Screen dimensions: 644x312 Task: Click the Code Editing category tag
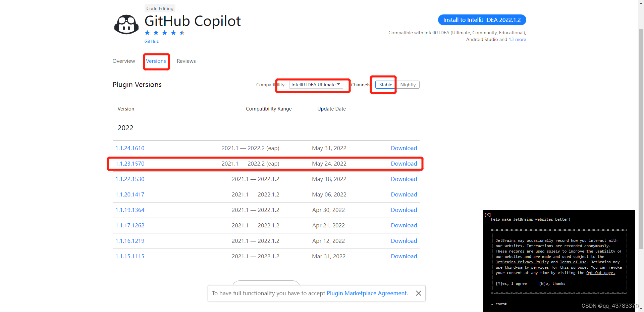(160, 8)
